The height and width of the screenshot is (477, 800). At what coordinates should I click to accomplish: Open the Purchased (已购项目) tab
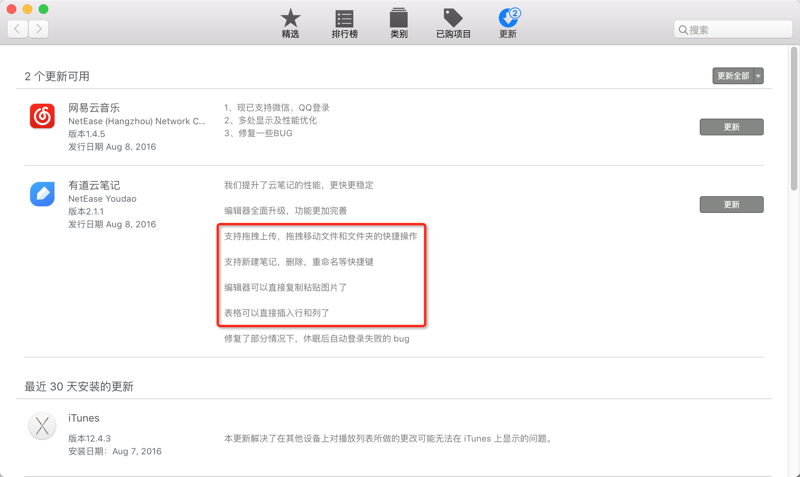[453, 23]
